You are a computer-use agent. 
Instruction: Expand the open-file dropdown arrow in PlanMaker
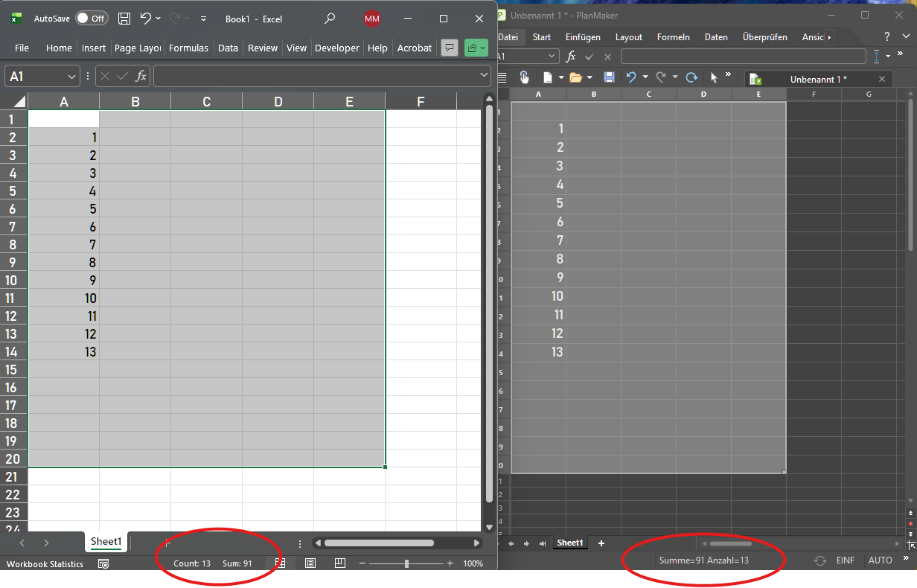589,77
